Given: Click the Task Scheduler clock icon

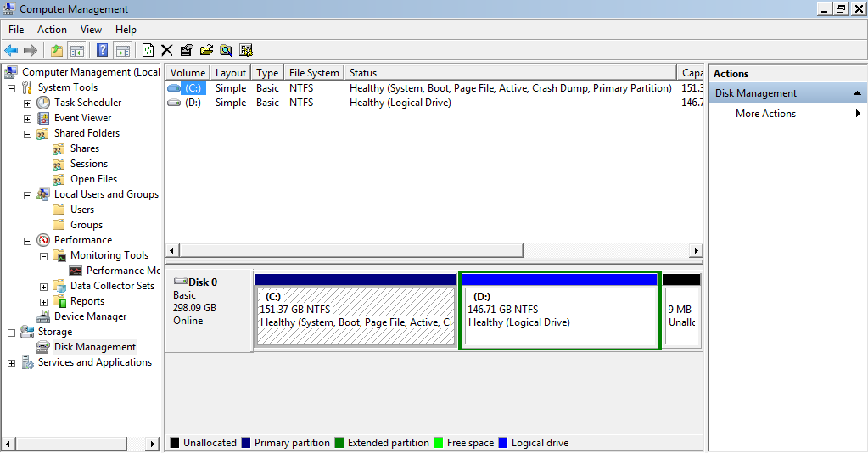Looking at the screenshot, I should [x=43, y=103].
